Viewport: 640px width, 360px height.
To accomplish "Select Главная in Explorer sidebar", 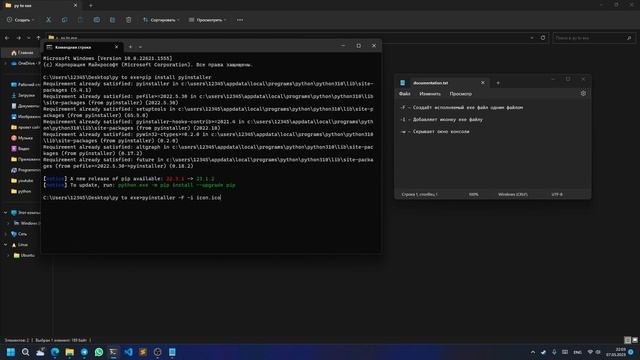I will (22, 53).
